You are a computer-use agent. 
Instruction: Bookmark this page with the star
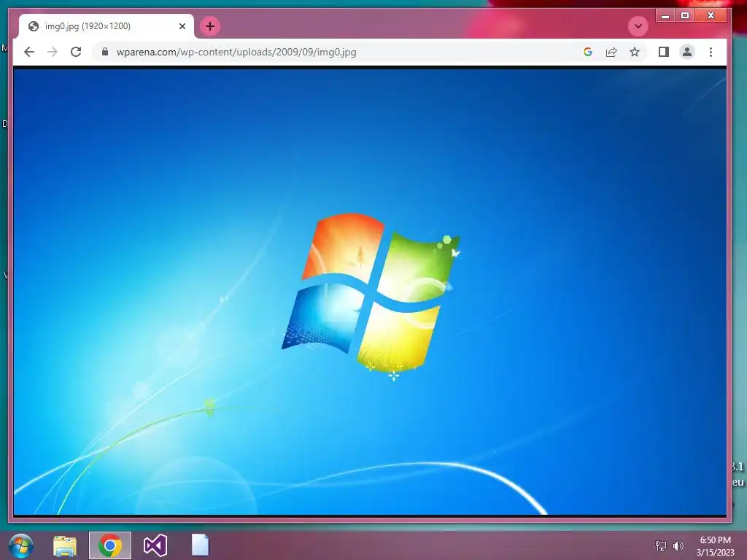[x=635, y=52]
